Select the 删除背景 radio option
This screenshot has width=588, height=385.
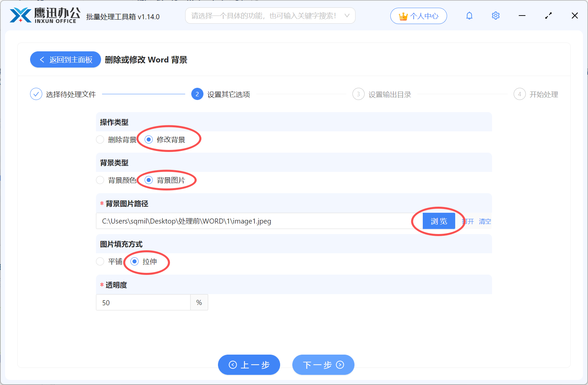[100, 139]
